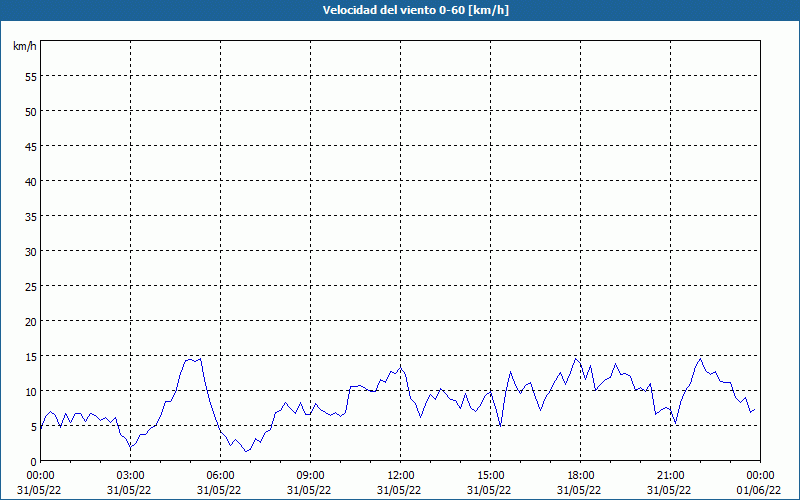This screenshot has height=500, width=800.
Task: Click the '03:00' time axis label
Action: [x=131, y=476]
